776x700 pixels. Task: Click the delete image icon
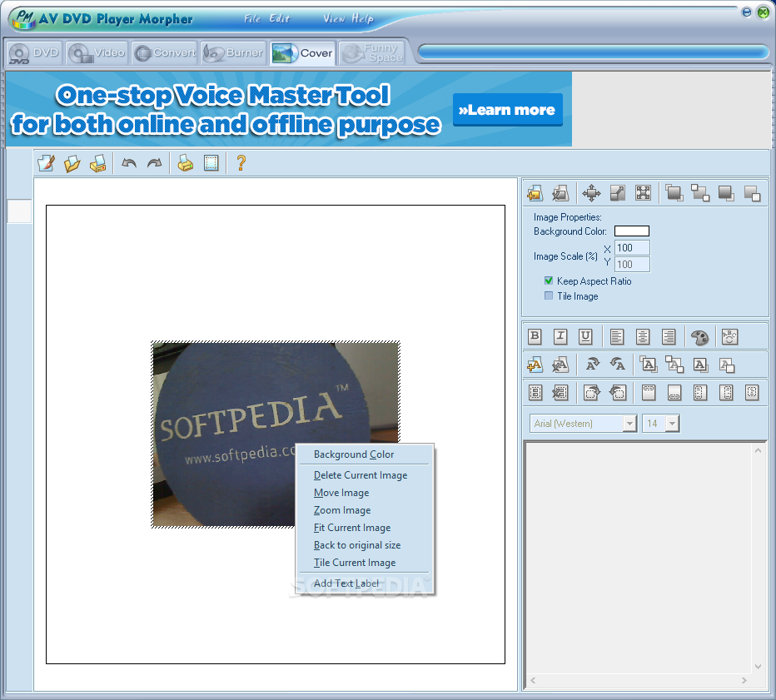pos(560,193)
